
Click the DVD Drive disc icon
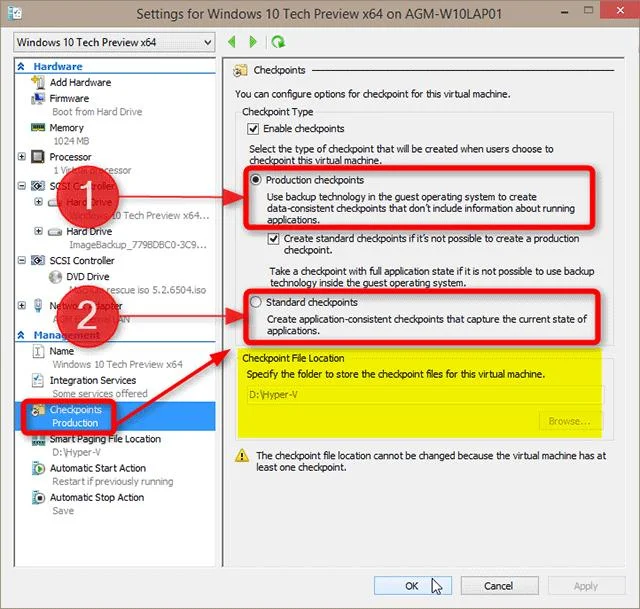(55, 277)
